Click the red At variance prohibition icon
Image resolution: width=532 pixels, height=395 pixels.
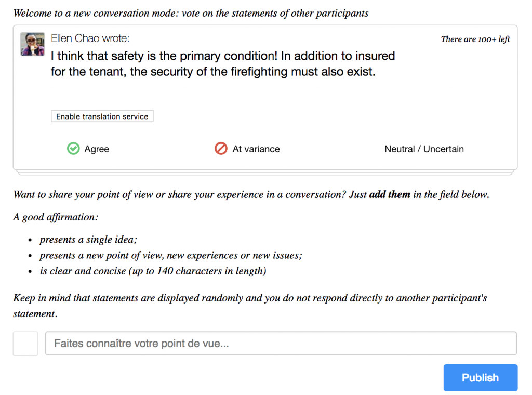coord(221,149)
